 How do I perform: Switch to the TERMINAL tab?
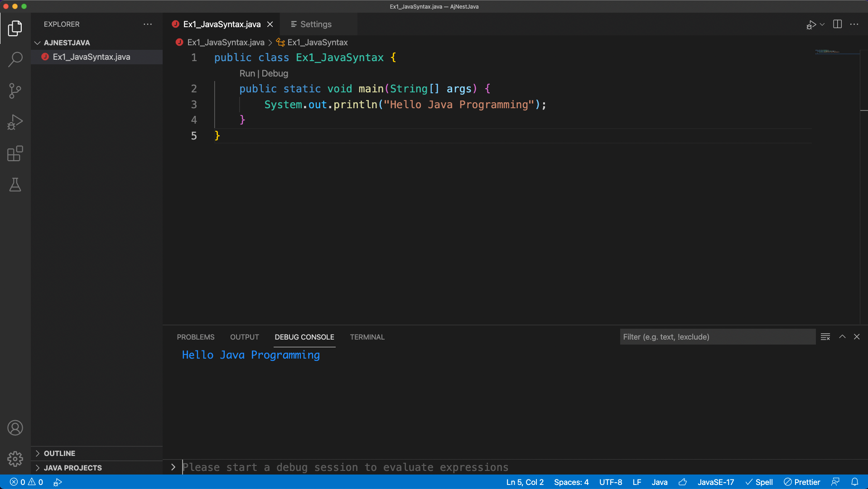(x=367, y=337)
